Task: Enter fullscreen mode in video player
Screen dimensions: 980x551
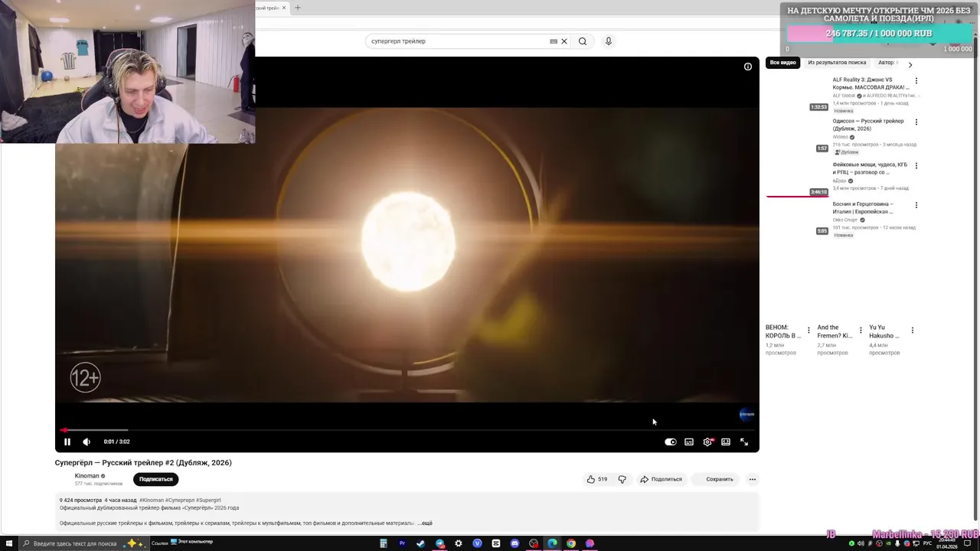Action: click(744, 442)
